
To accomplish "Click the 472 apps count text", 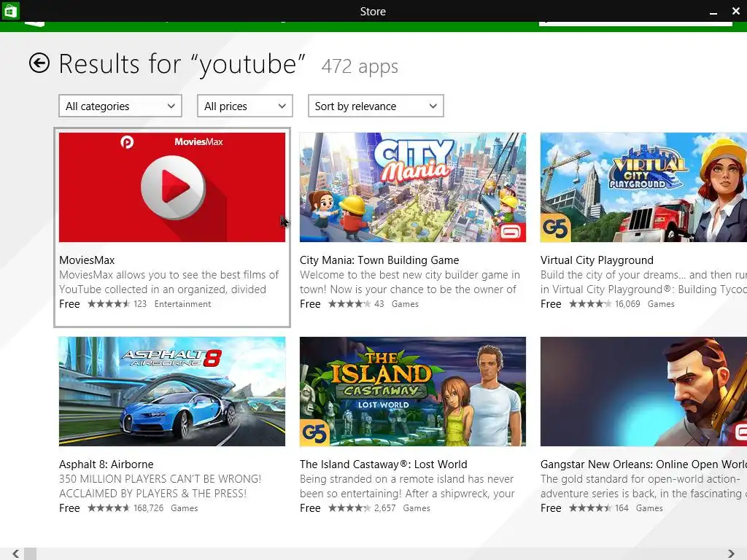I will [360, 66].
